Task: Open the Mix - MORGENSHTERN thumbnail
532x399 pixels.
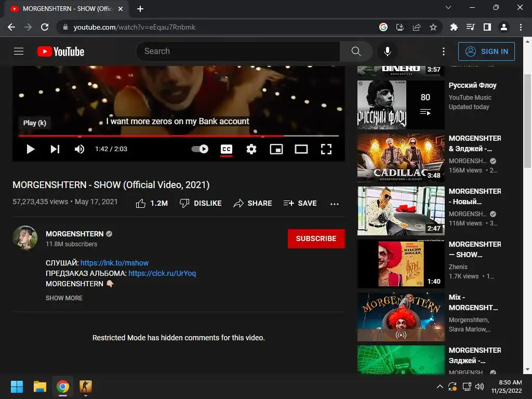Action: (x=401, y=316)
